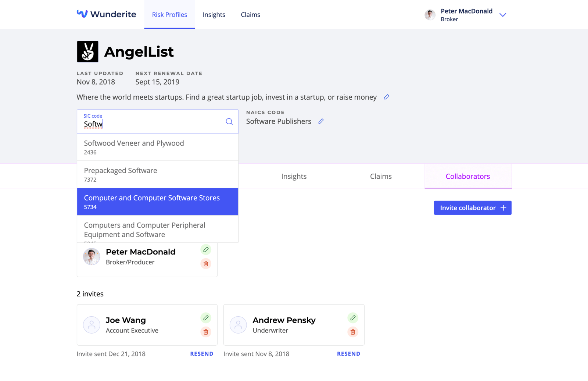Click 'Invite sent Nov 8, 2018' text
Image resolution: width=588 pixels, height=381 pixels.
257,354
